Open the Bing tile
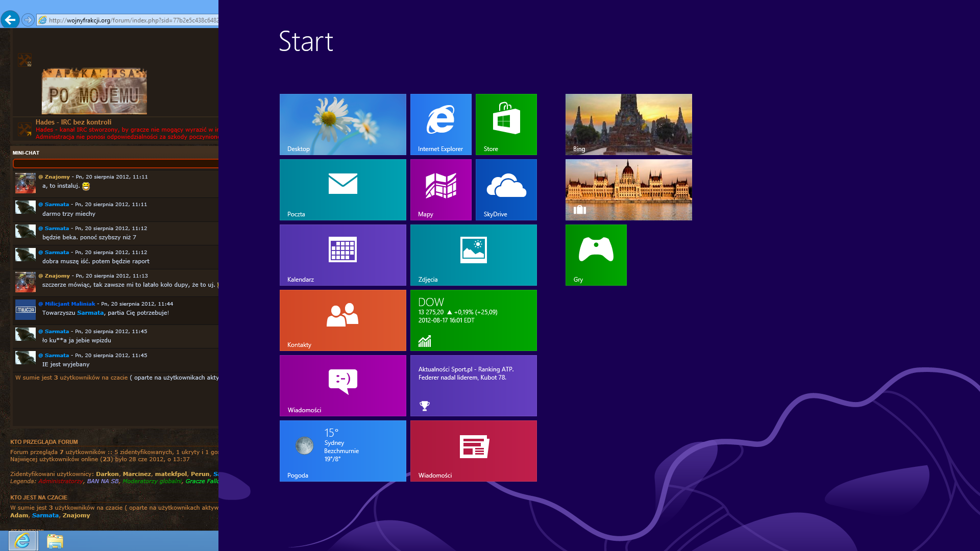This screenshot has width=980, height=551. 628,124
